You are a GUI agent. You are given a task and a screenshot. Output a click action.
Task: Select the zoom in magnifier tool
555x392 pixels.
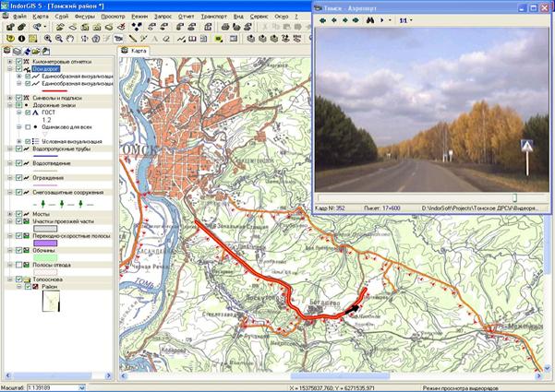click(45, 39)
